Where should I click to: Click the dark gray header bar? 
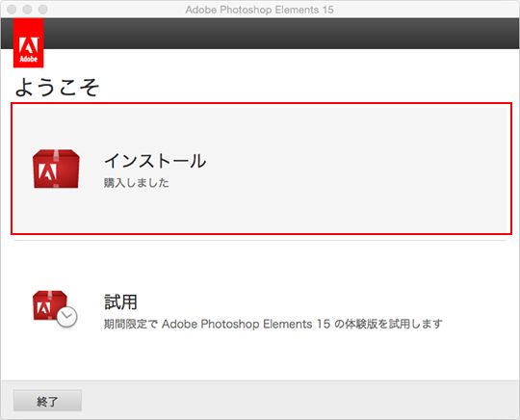(282, 34)
